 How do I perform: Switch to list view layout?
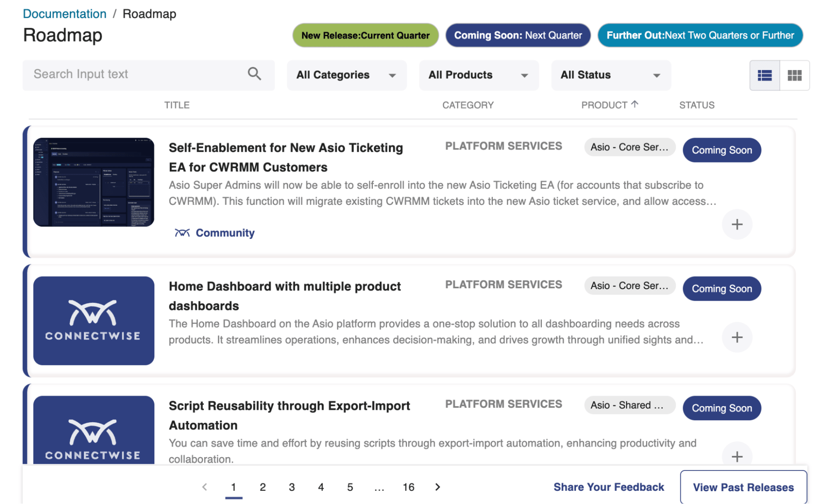pyautogui.click(x=764, y=75)
